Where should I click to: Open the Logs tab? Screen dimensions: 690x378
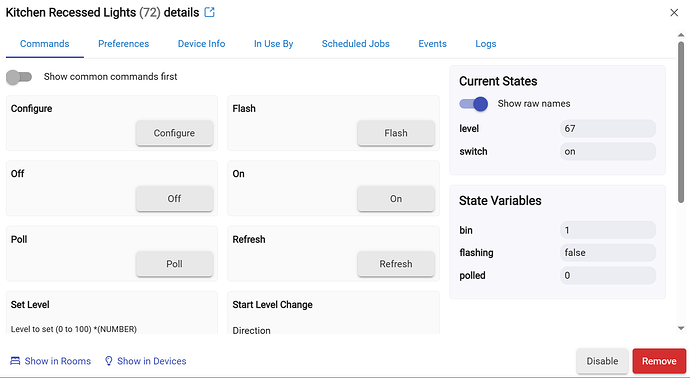point(485,44)
